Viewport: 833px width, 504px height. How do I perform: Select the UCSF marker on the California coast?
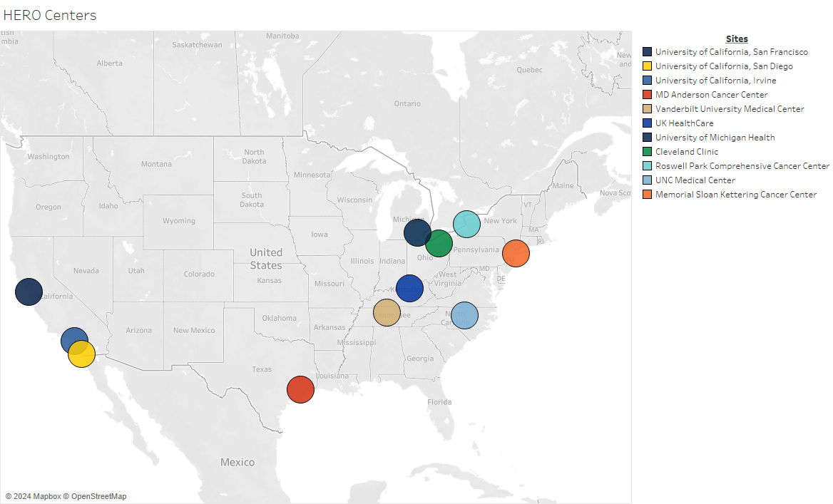(29, 292)
